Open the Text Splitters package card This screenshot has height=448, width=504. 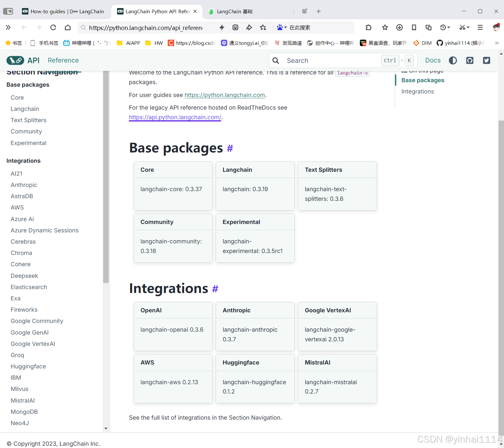[337, 186]
